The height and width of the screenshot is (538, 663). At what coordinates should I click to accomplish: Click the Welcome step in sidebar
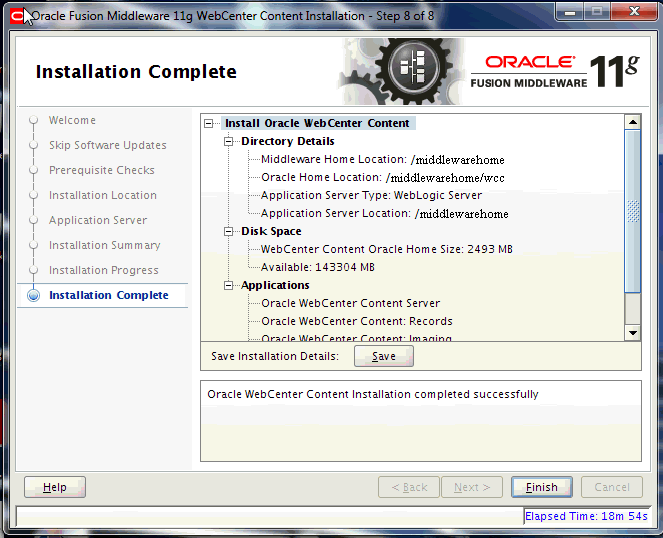(72, 120)
